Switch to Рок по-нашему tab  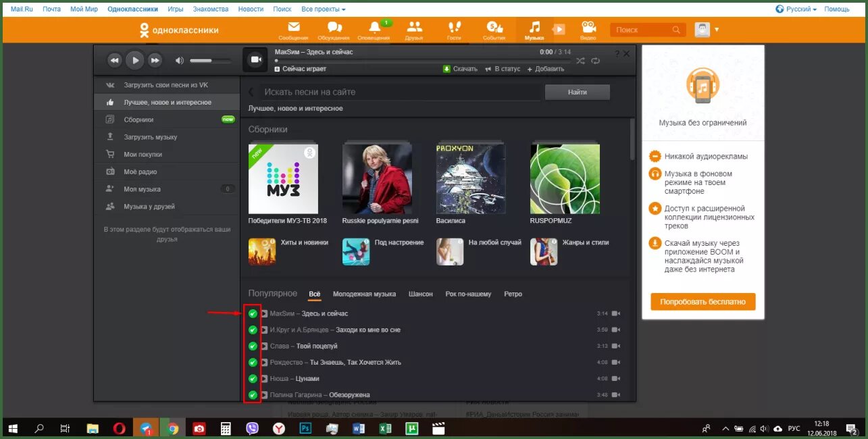468,294
